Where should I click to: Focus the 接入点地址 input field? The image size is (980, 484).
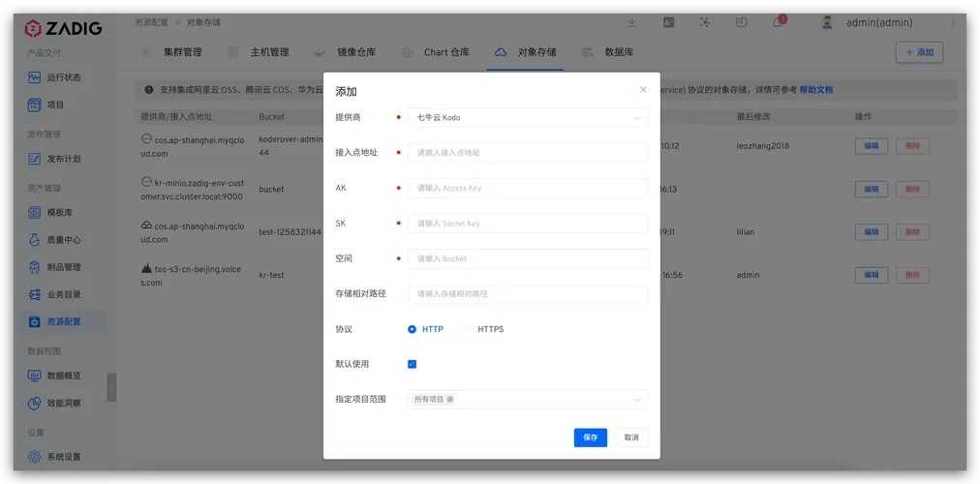coord(528,152)
